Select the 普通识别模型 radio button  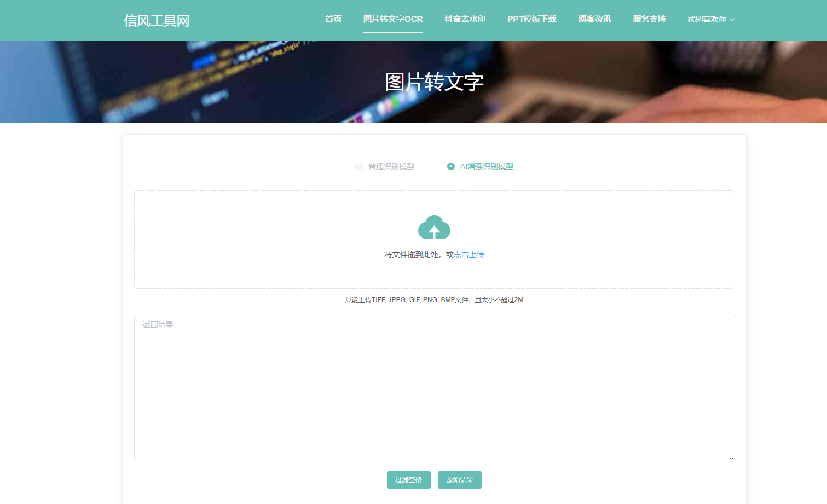pyautogui.click(x=359, y=166)
